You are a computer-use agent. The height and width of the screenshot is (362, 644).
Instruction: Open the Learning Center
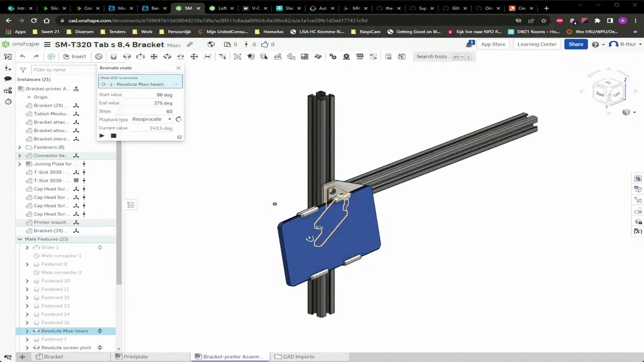click(x=537, y=45)
